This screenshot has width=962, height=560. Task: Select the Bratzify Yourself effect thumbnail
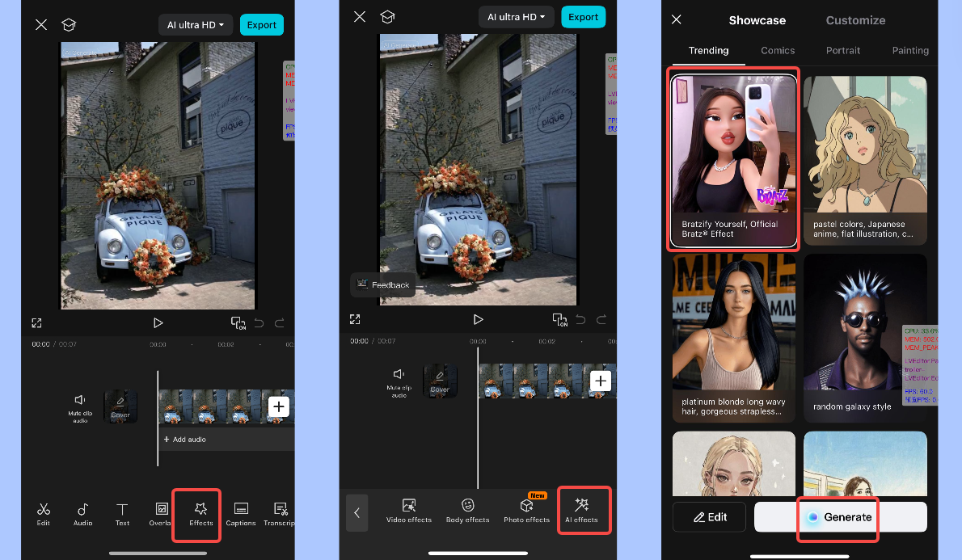[x=732, y=158]
